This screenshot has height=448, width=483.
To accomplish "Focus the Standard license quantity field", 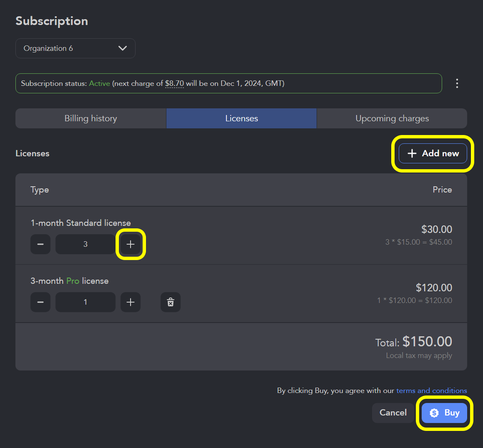I will tap(86, 244).
